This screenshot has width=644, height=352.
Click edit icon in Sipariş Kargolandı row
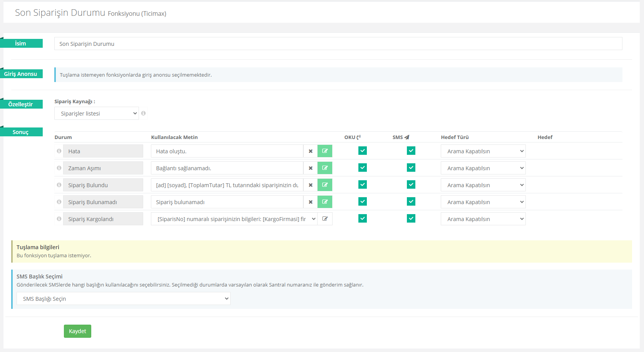tap(325, 219)
